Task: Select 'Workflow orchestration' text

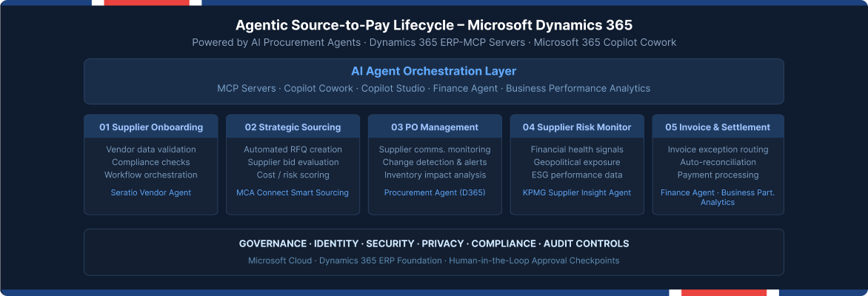Action: [x=151, y=175]
